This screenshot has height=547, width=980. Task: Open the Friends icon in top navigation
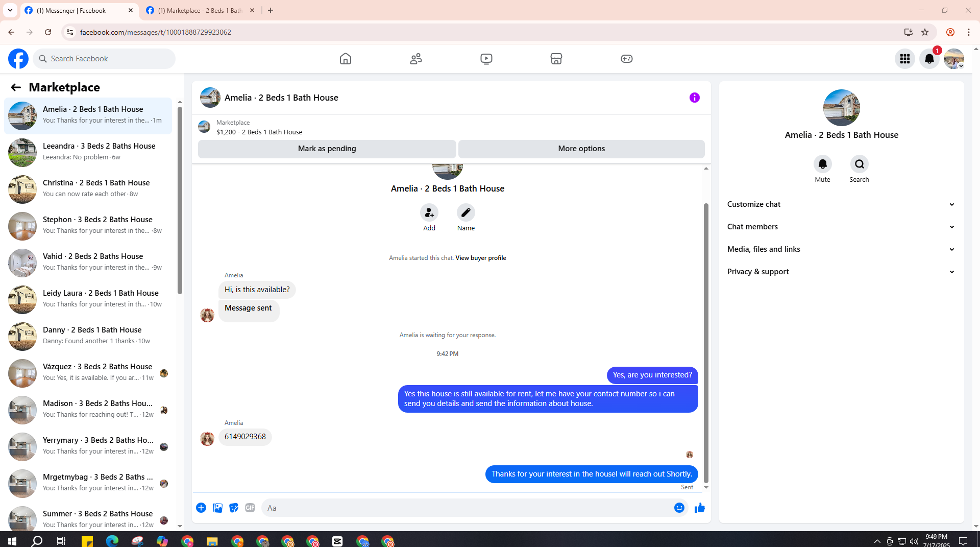(416, 59)
